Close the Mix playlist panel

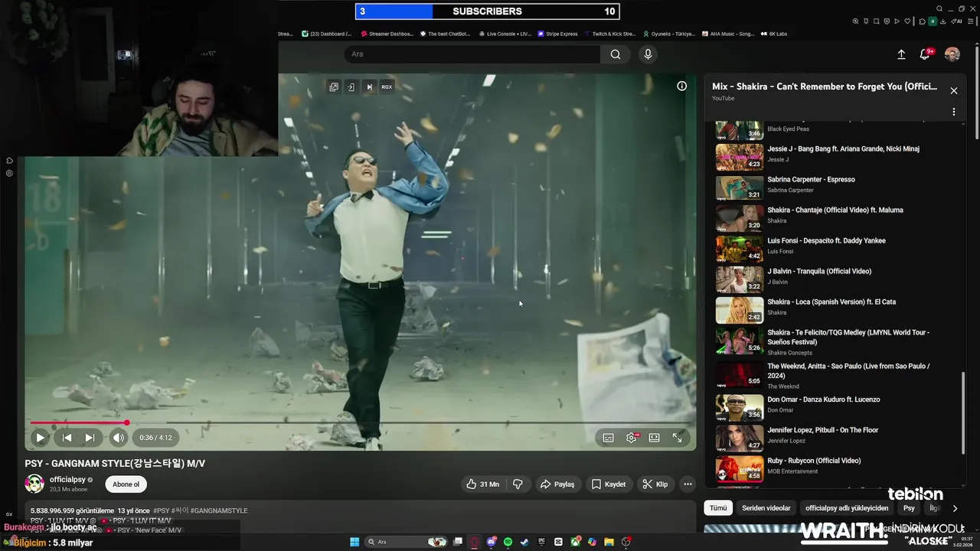(x=954, y=90)
